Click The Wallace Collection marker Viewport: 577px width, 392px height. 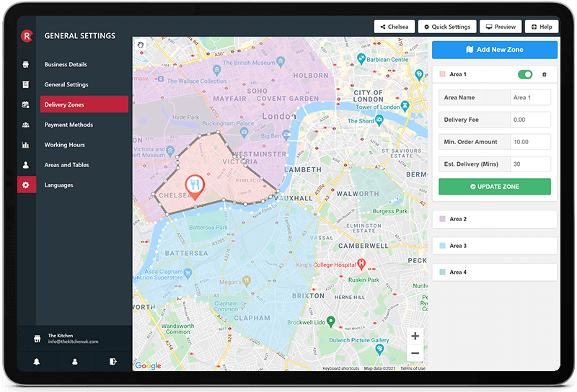217,69
